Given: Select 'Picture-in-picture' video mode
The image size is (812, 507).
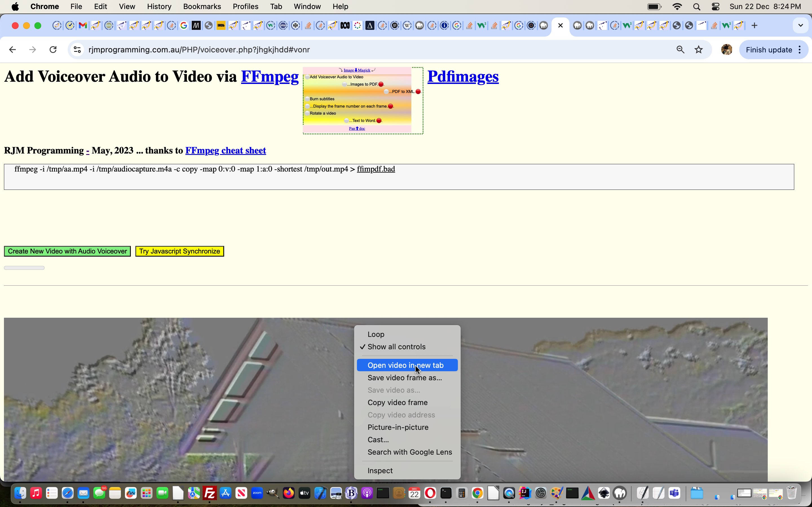Looking at the screenshot, I should (x=398, y=427).
